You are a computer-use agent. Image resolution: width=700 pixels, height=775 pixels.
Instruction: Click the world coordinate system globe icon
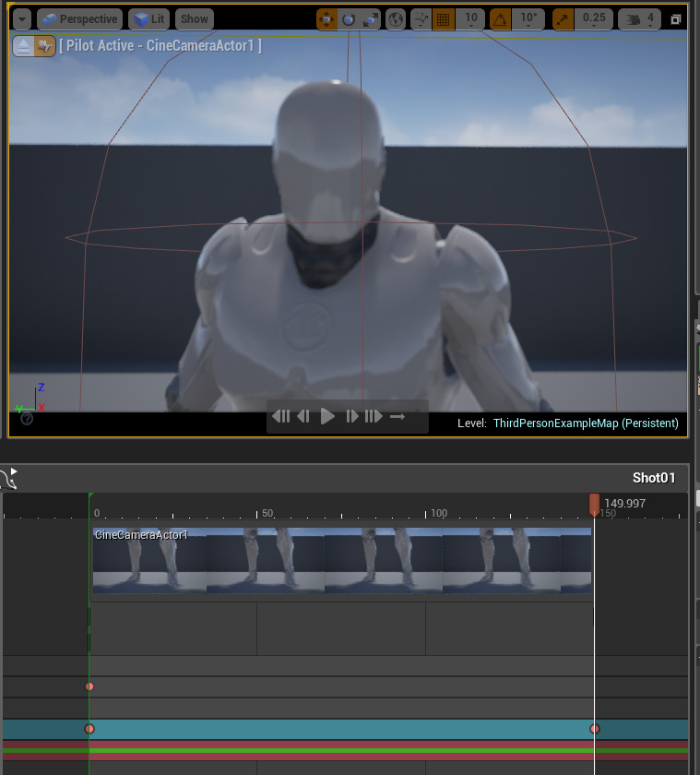396,19
